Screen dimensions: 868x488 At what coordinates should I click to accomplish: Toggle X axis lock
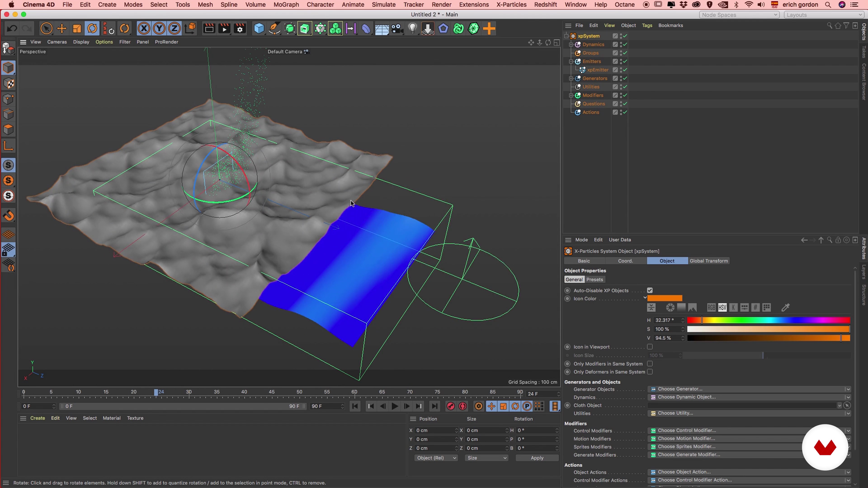click(144, 29)
